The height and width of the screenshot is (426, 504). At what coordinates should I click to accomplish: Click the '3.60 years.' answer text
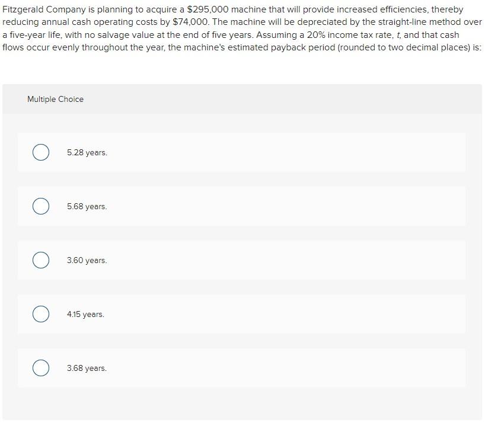tap(87, 261)
